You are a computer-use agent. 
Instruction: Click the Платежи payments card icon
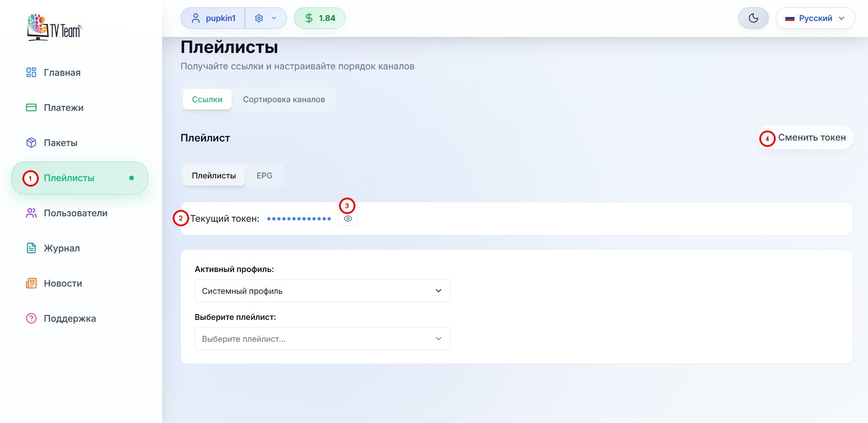tap(31, 108)
